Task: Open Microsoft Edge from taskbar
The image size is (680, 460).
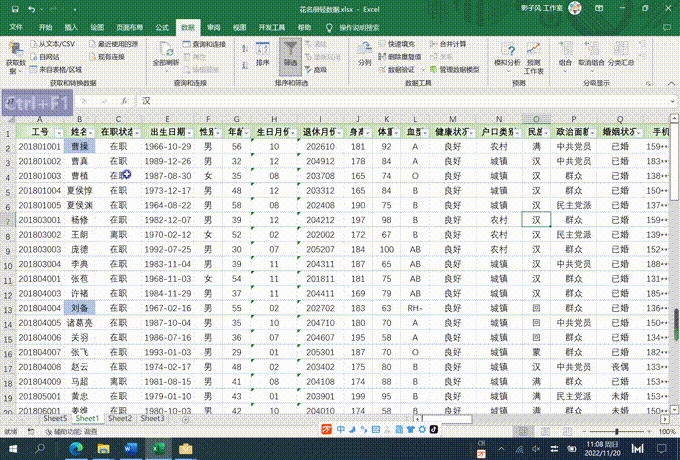Action: (x=76, y=449)
